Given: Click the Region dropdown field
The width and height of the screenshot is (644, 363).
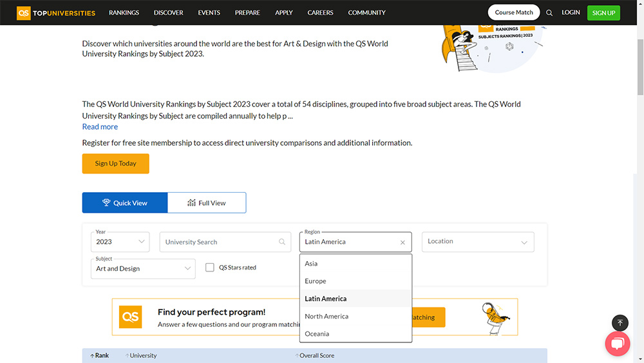Looking at the screenshot, I should [355, 242].
